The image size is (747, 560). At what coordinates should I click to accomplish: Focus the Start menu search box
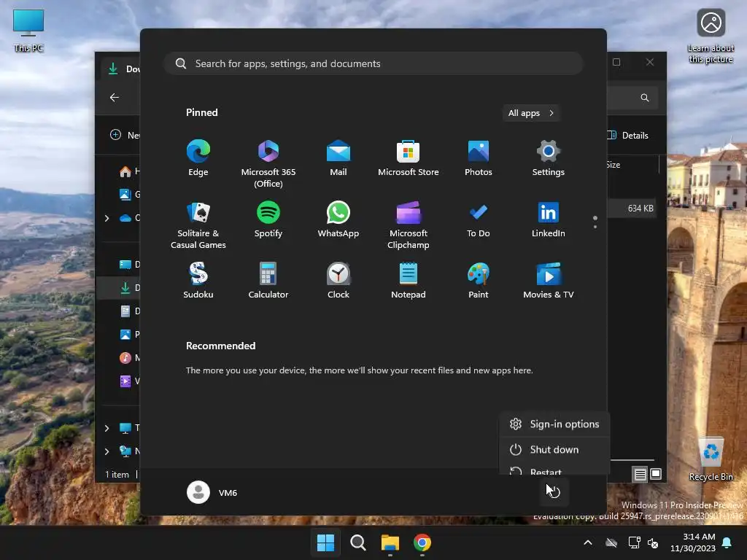[x=373, y=63]
